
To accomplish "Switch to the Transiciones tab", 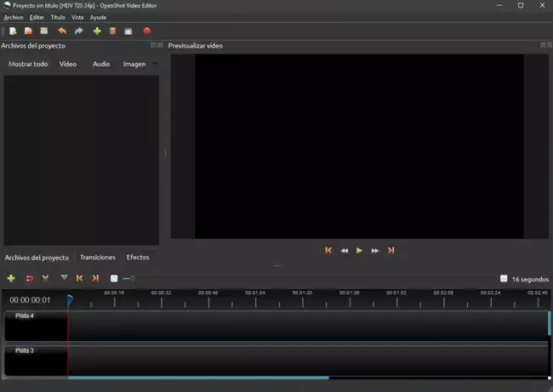I will coord(98,258).
